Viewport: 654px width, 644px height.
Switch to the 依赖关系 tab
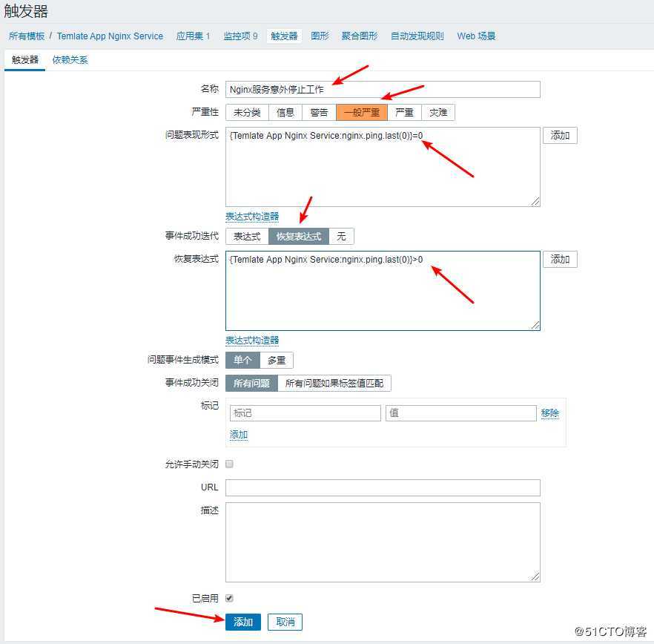pos(69,59)
